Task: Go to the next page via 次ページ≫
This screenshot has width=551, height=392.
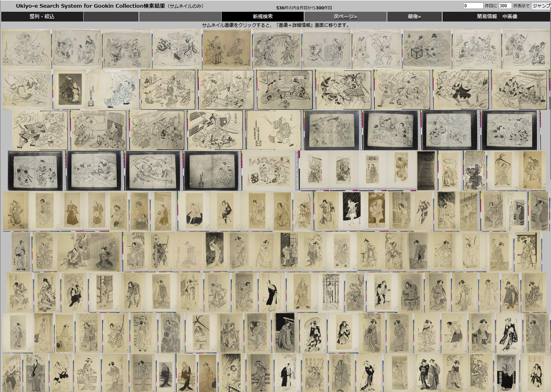Action: click(x=345, y=17)
